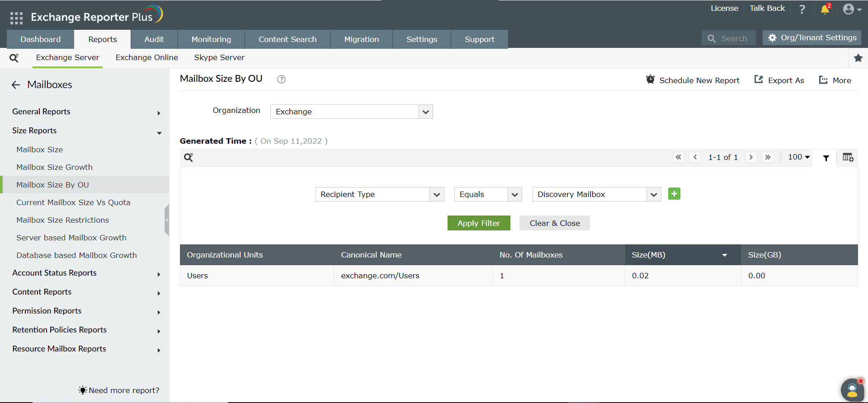868x403 pixels.
Task: Click the top Search input field
Action: pos(729,38)
